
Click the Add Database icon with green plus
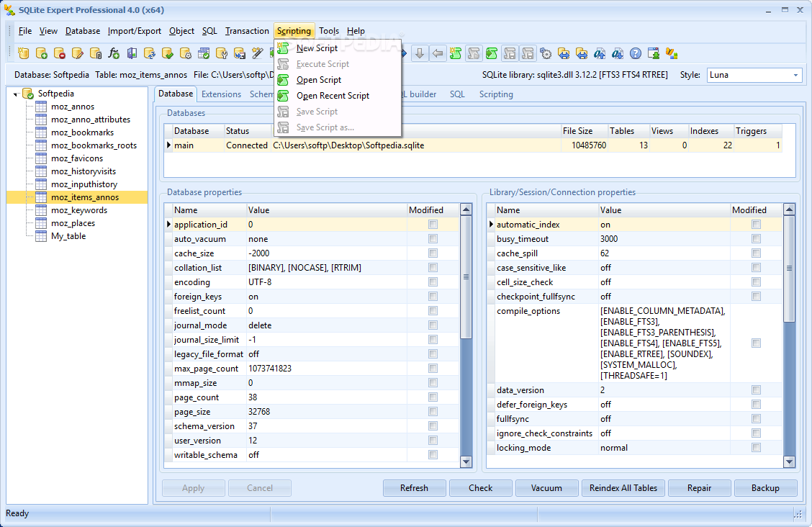42,53
